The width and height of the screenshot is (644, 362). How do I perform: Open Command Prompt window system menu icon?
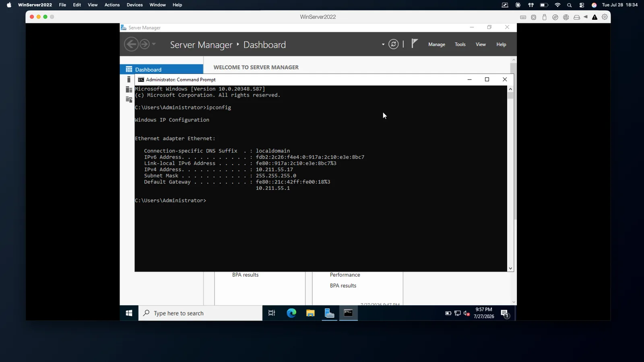point(141,80)
